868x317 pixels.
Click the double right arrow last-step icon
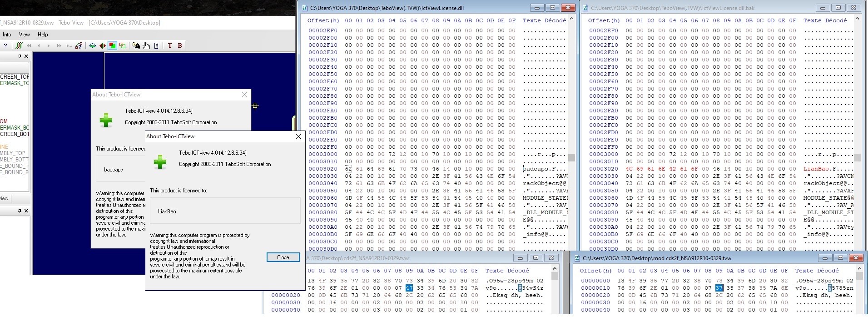[x=59, y=45]
